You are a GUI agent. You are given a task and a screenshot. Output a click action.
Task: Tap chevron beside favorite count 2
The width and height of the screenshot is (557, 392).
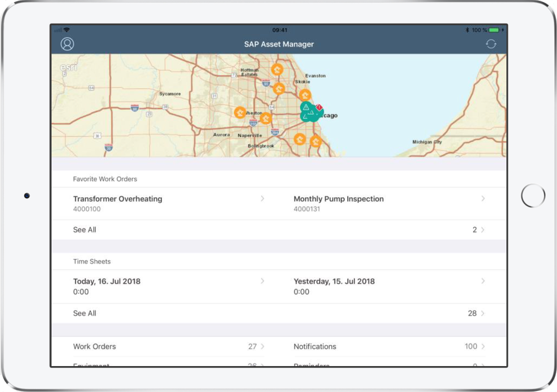(483, 230)
